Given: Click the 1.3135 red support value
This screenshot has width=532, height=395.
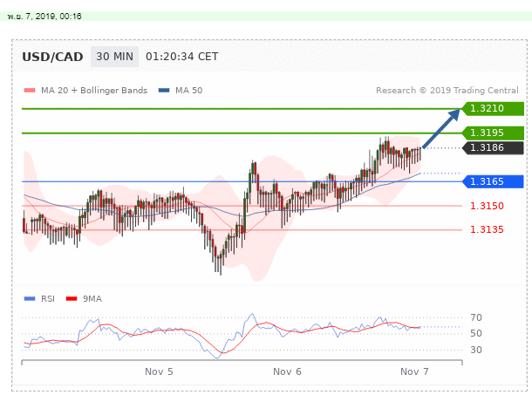Looking at the screenshot, I should tap(487, 229).
